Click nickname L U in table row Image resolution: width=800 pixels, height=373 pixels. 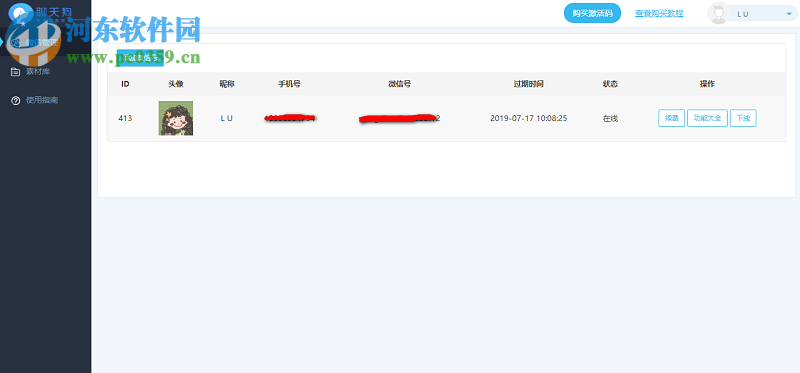(x=227, y=118)
